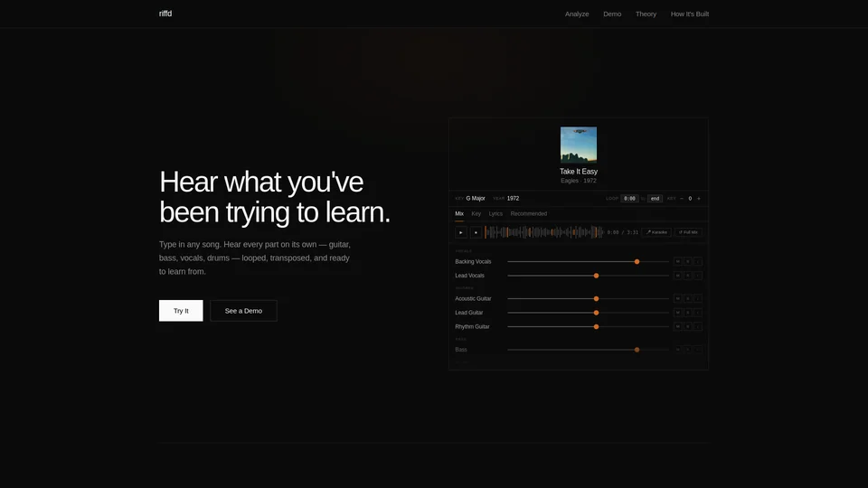The width and height of the screenshot is (868, 488).
Task: Click the download arrow for Lead Vocals
Action: coord(698,276)
